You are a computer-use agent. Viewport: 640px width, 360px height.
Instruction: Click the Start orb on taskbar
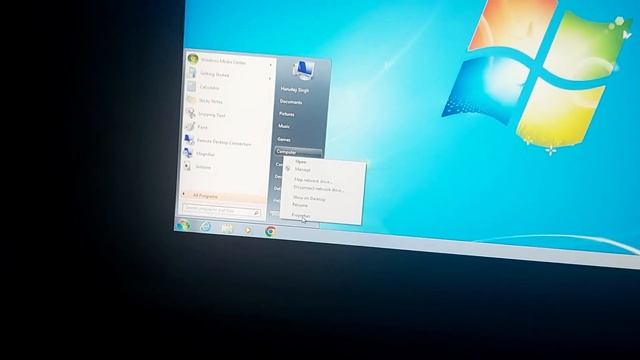coord(184,224)
